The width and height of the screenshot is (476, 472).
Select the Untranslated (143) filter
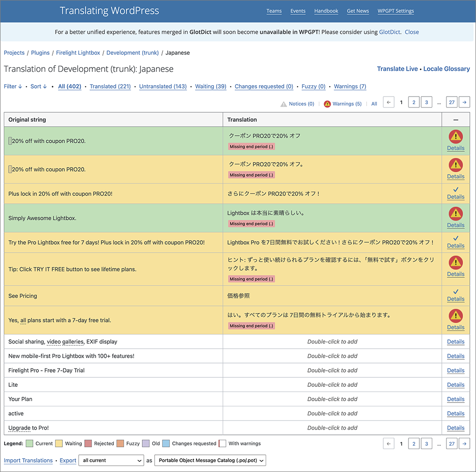163,86
